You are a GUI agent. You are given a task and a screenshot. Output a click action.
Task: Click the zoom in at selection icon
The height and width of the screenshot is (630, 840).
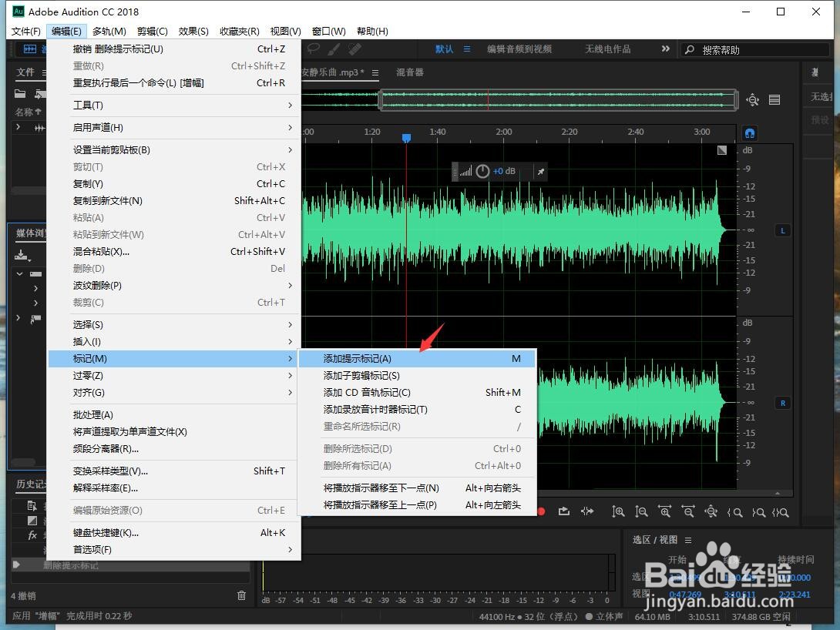pos(781,511)
